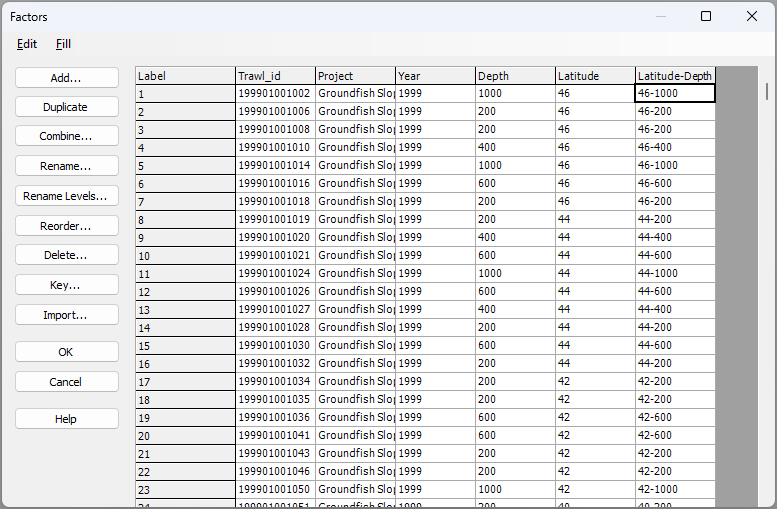Click the Add... button
Viewport: 777px width, 509px height.
[x=66, y=77]
